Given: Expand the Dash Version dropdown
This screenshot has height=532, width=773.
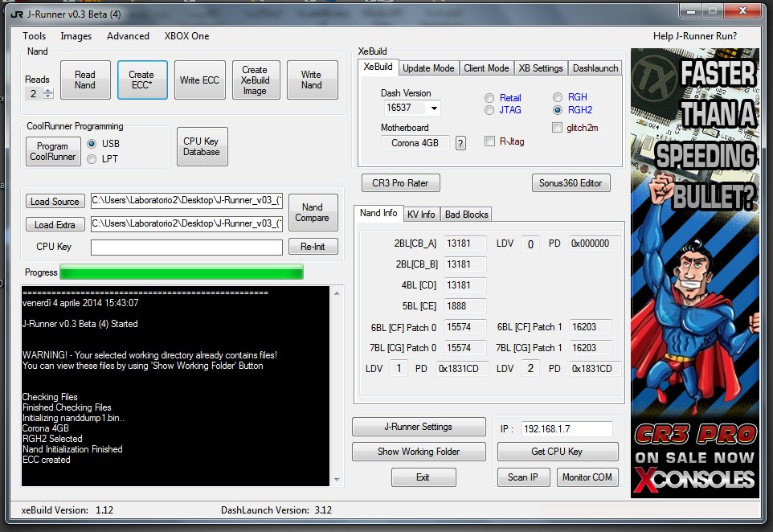Looking at the screenshot, I should [x=434, y=108].
